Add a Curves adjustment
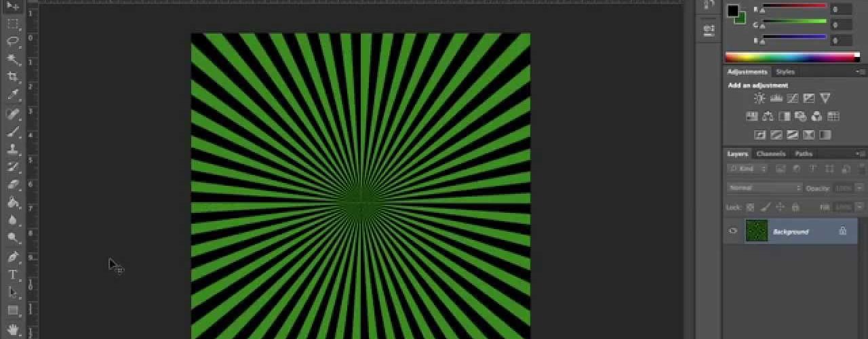This screenshot has height=339, width=868. [792, 98]
